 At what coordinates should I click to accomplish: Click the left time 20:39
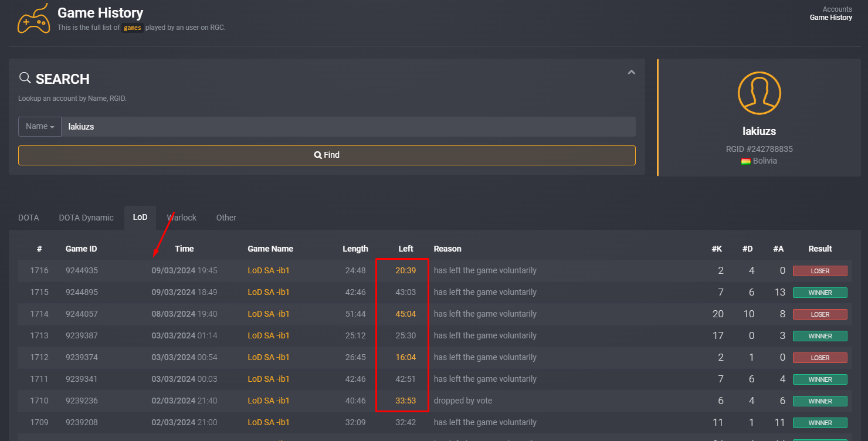406,270
